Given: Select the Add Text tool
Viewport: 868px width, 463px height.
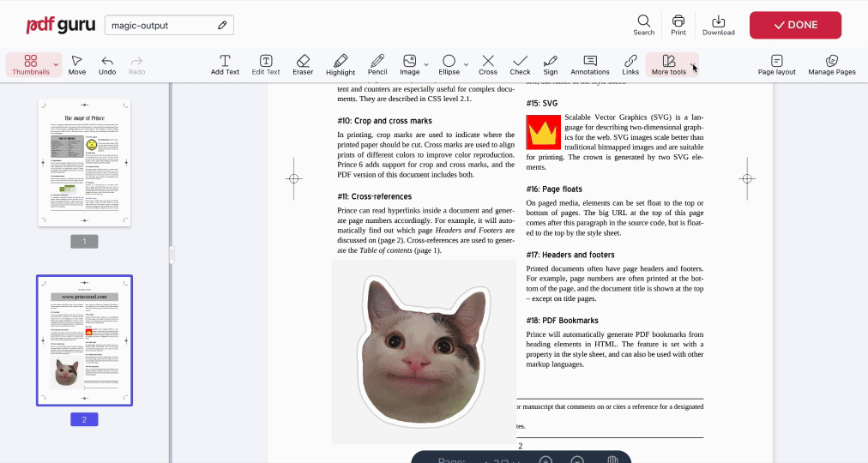Looking at the screenshot, I should point(225,64).
